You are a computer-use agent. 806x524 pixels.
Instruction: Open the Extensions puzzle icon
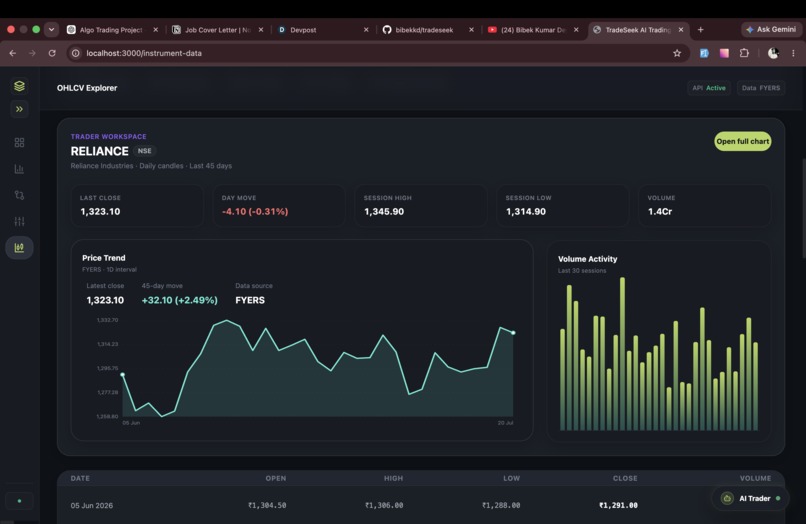point(744,53)
